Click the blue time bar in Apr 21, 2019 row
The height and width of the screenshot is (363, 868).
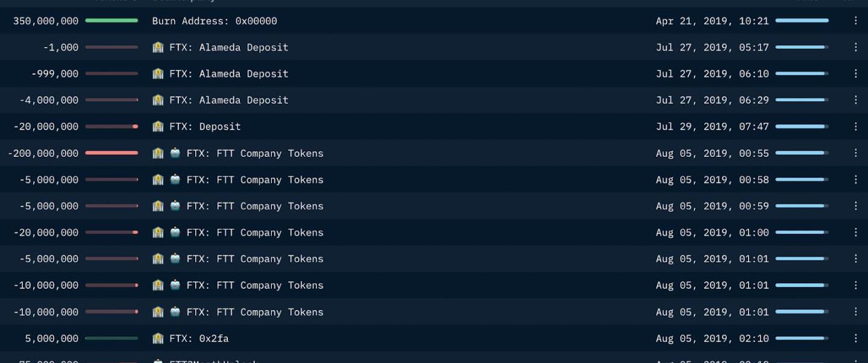802,21
